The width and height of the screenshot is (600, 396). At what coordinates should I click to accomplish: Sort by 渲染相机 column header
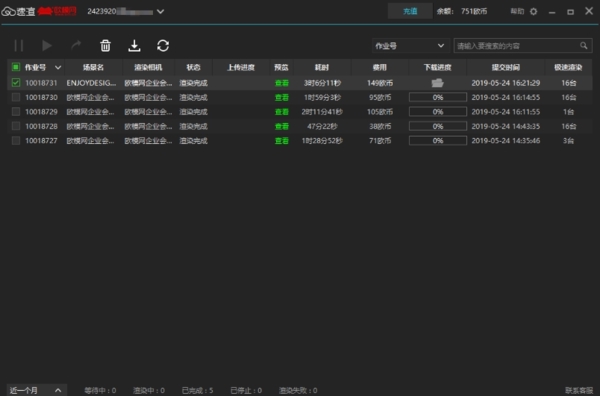click(x=148, y=68)
